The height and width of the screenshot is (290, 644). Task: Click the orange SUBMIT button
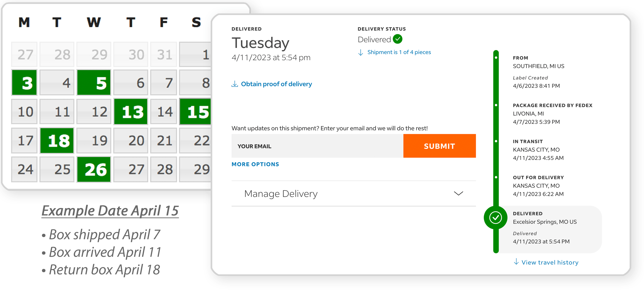tap(440, 146)
